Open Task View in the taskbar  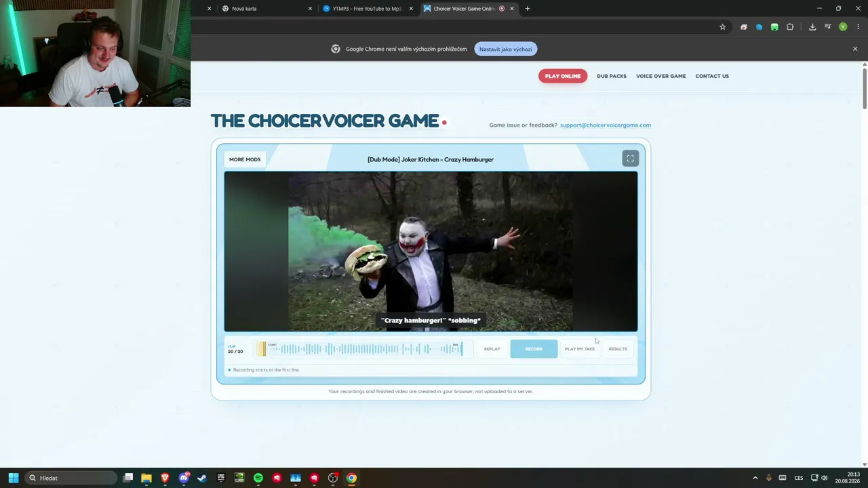tap(128, 478)
